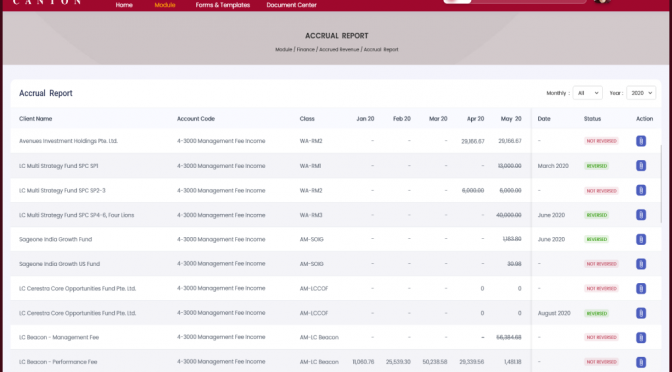The width and height of the screenshot is (672, 372).
Task: Click the Canton logo
Action: (47, 2)
